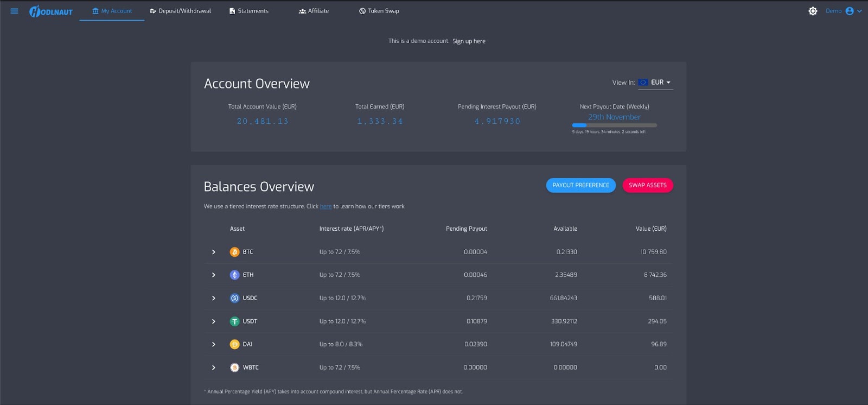Screen dimensions: 868x405
Task: Click Total Account Value 20,481.13
Action: click(263, 122)
